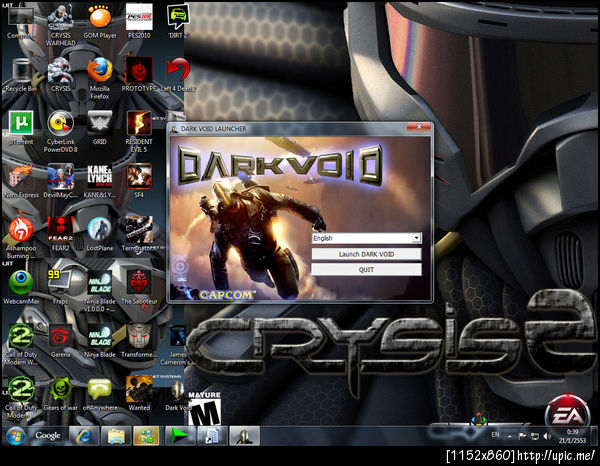Select Call of Duty icon beside Gears of war
This screenshot has width=600, height=466.
21,398
